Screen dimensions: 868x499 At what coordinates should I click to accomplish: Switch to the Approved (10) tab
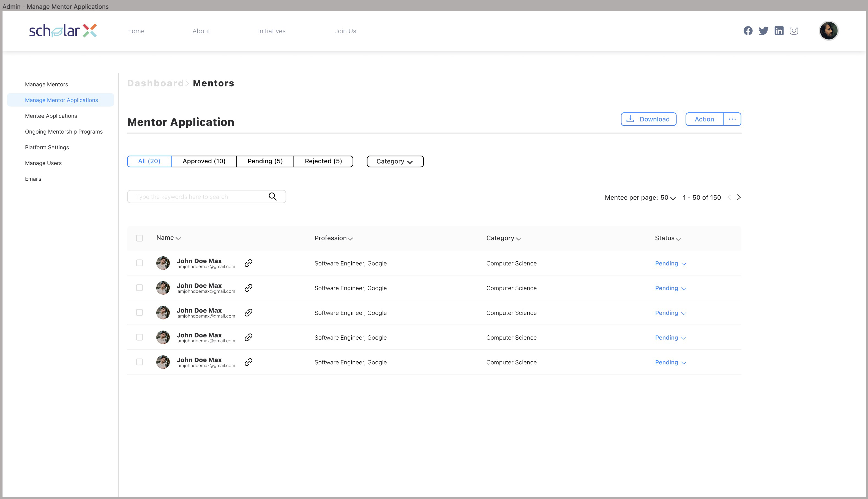coord(204,161)
